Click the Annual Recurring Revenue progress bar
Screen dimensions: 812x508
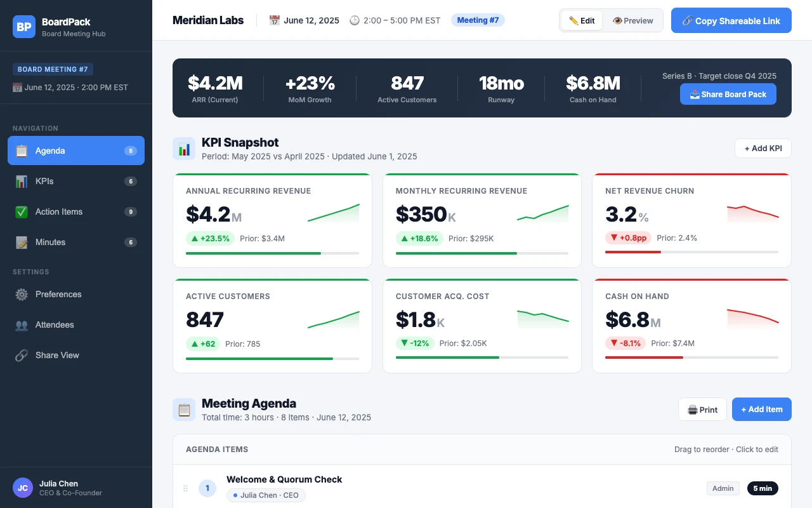(272, 253)
